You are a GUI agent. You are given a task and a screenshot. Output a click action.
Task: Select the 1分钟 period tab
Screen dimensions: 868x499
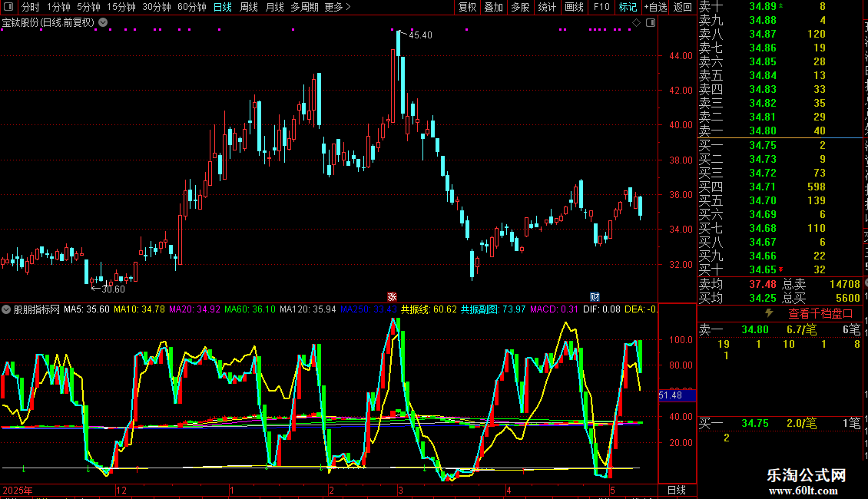click(x=58, y=7)
